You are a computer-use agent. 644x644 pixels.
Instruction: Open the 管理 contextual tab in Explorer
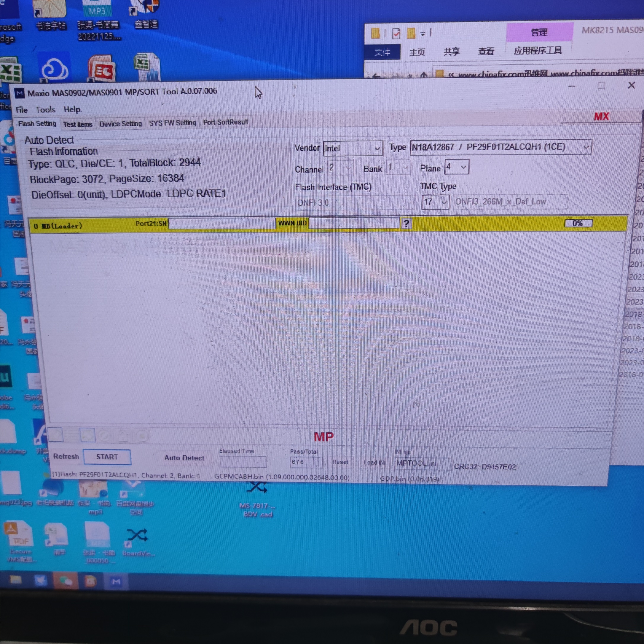click(x=539, y=32)
